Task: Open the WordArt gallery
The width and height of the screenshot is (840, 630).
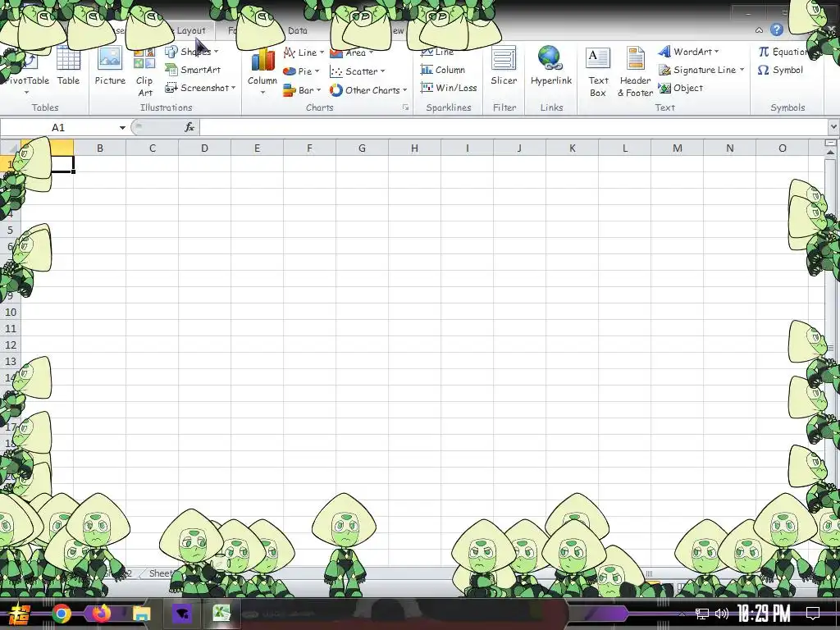Action: coord(688,52)
